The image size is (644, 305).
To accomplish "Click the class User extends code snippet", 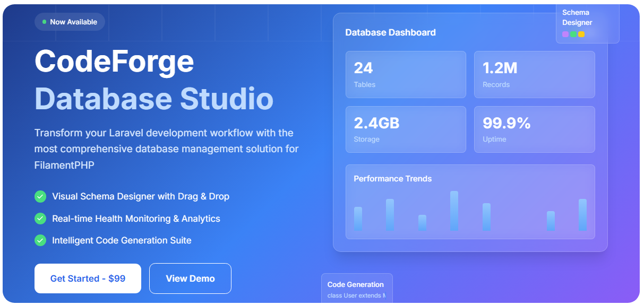I will (x=356, y=295).
